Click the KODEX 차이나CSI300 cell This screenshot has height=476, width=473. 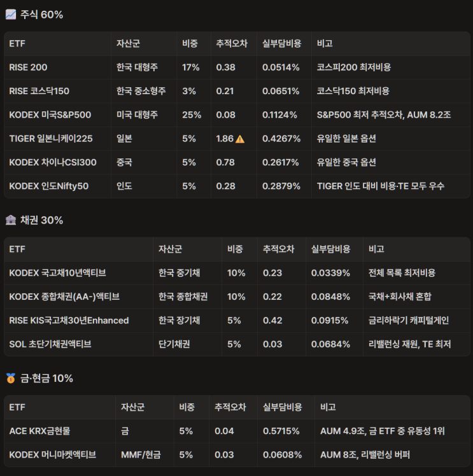[x=53, y=162]
